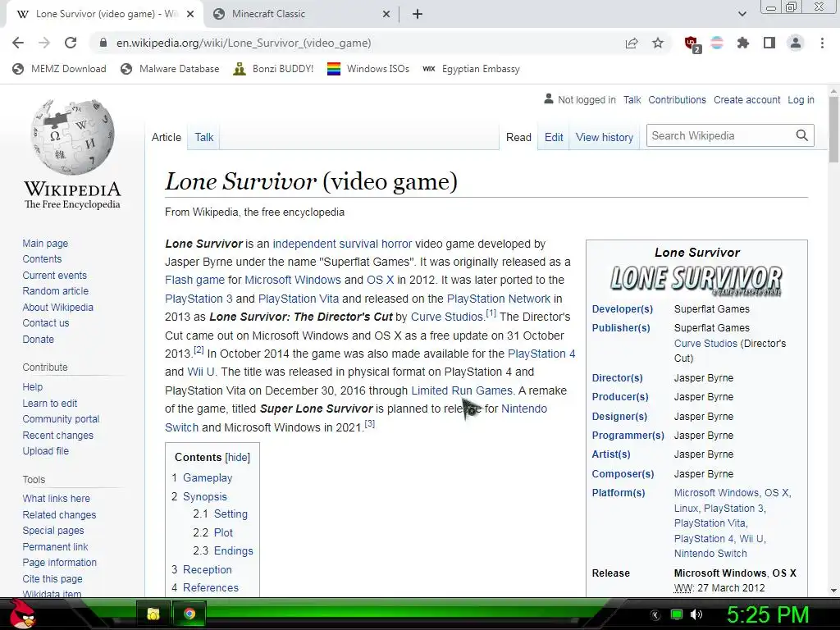Screen dimensions: 840x630
Task: Open Random article in sidebar
Action: 56,291
